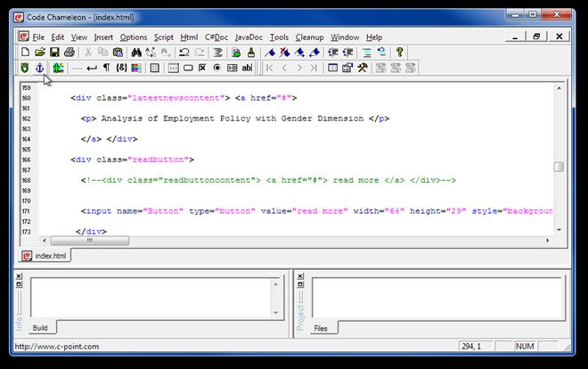Insert an image with the cactus picture icon
The height and width of the screenshot is (369, 588).
[58, 68]
